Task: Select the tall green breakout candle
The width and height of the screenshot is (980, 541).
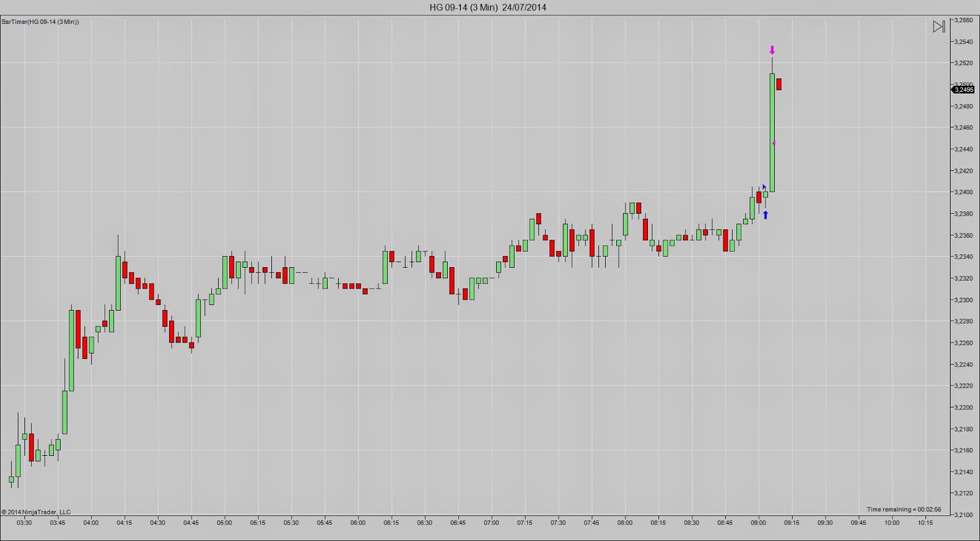Action: (x=772, y=132)
